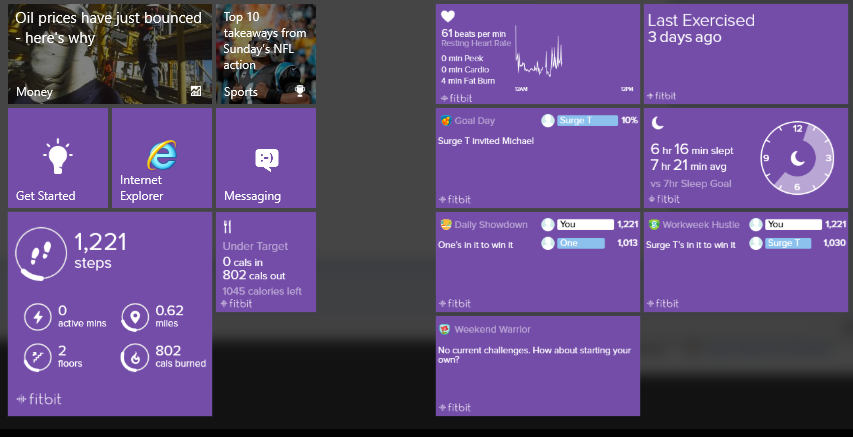Click the 6 hr 16 min slept text

pos(692,150)
